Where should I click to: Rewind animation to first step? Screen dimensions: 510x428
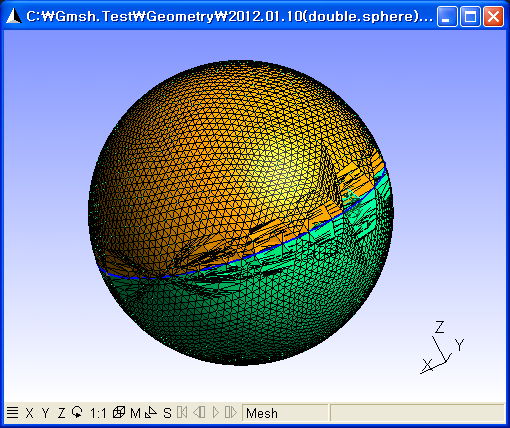pyautogui.click(x=182, y=412)
